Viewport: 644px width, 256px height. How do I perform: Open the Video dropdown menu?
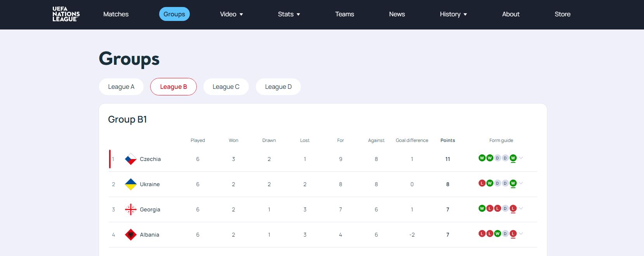coord(231,14)
